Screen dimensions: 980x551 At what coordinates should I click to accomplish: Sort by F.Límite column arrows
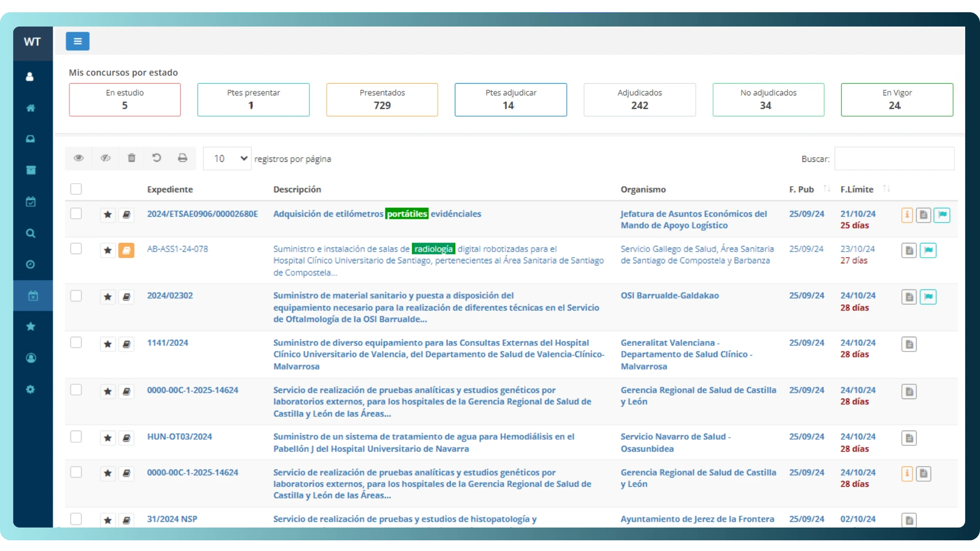click(x=887, y=189)
